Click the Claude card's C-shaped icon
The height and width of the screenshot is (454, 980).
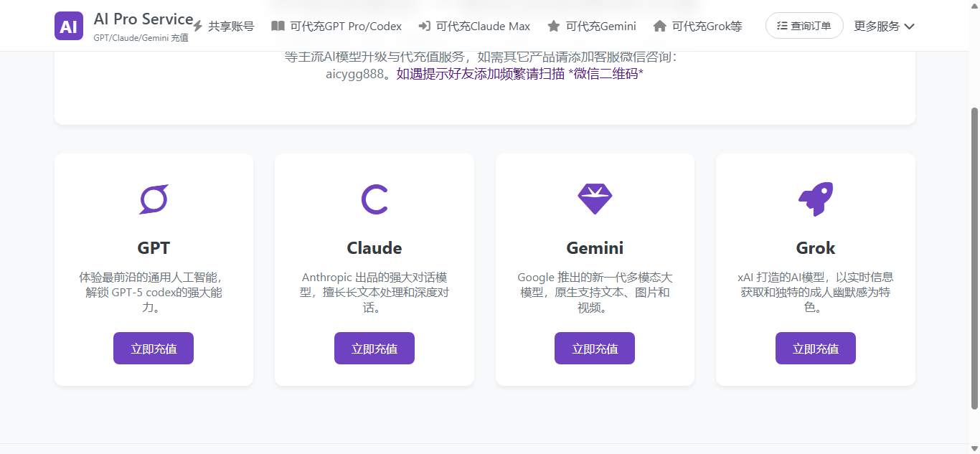(374, 199)
